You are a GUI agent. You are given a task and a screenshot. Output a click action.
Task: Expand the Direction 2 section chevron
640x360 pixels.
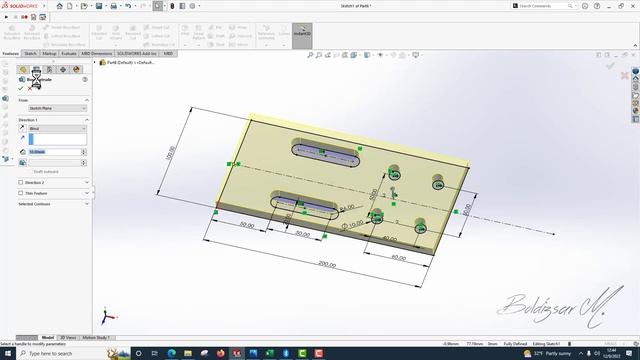87,182
